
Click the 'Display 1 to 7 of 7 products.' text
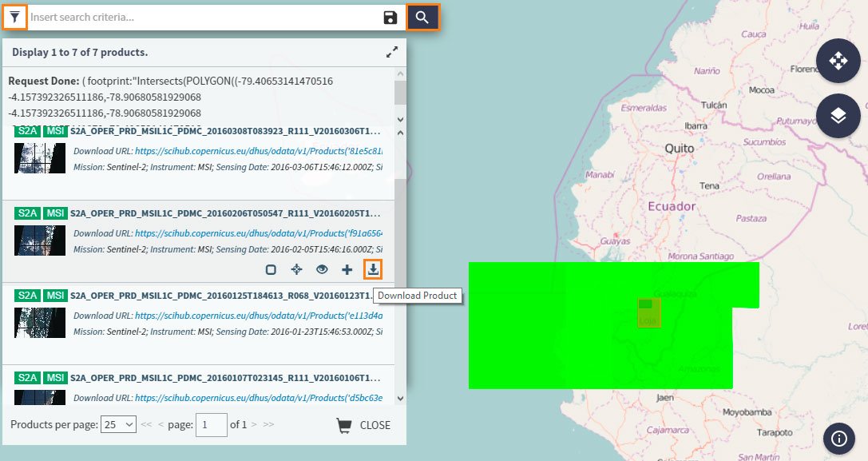click(80, 52)
